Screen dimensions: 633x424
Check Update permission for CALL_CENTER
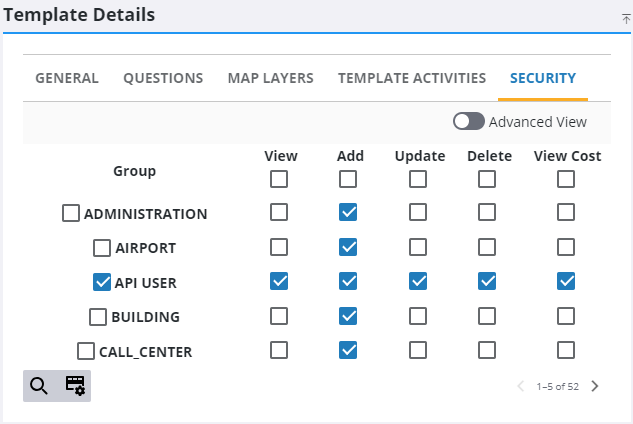click(418, 350)
